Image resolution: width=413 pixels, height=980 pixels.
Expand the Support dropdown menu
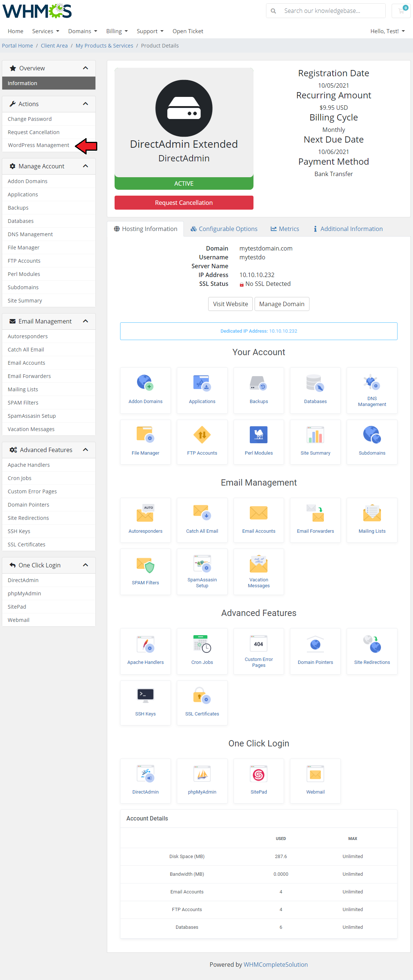[x=150, y=31]
